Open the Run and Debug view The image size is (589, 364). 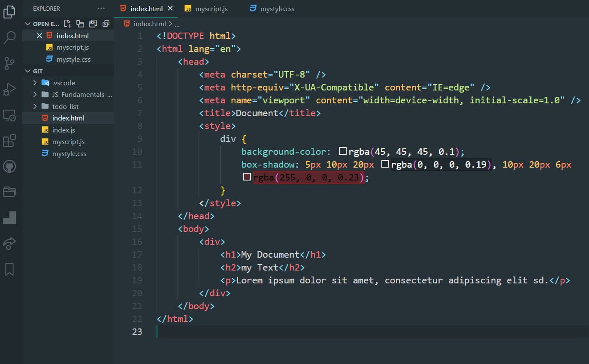pyautogui.click(x=9, y=89)
